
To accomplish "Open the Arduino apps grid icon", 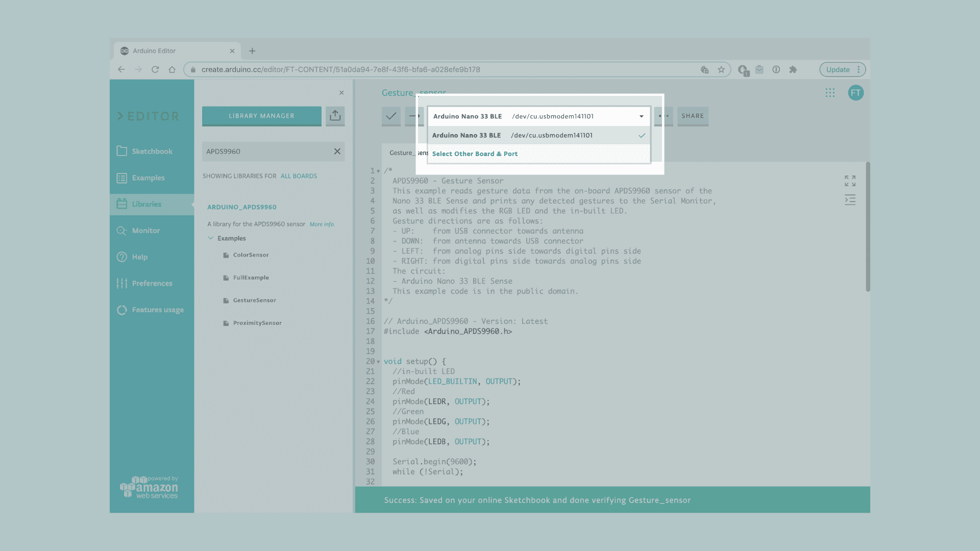I will [x=830, y=93].
